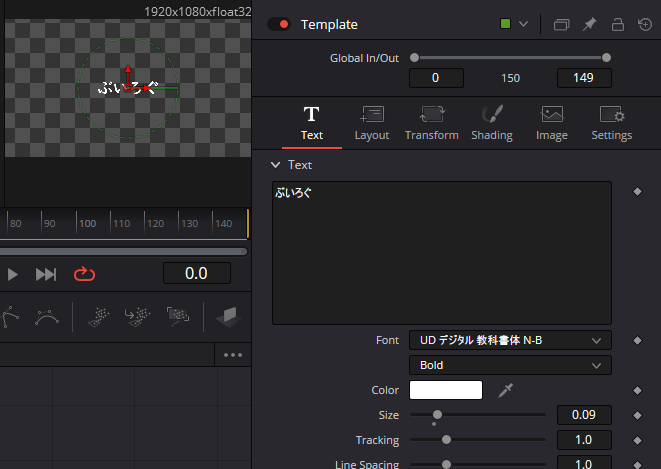Switch to the Layout tab
The image size is (661, 469).
[372, 123]
